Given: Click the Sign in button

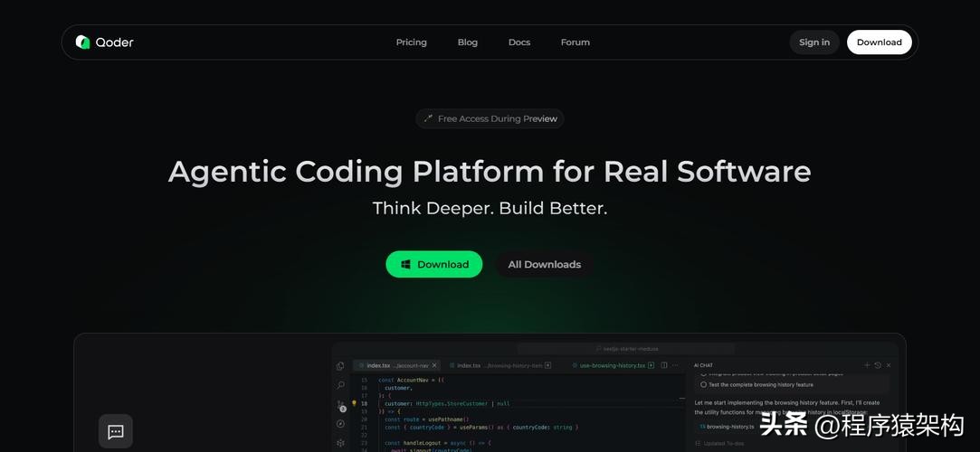Looking at the screenshot, I should tap(814, 42).
